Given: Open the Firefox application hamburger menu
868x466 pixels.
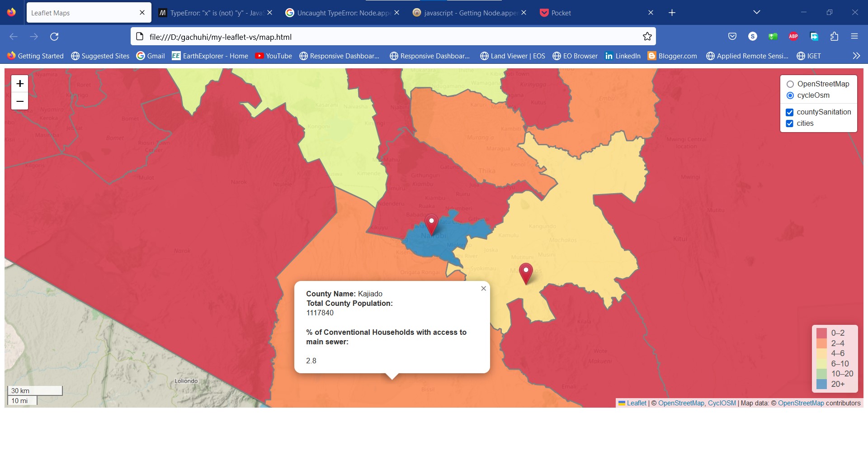Looking at the screenshot, I should coord(854,37).
